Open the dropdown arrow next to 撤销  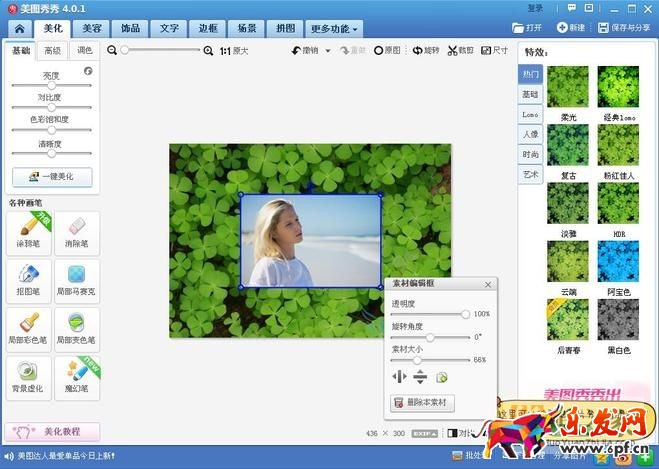click(328, 50)
